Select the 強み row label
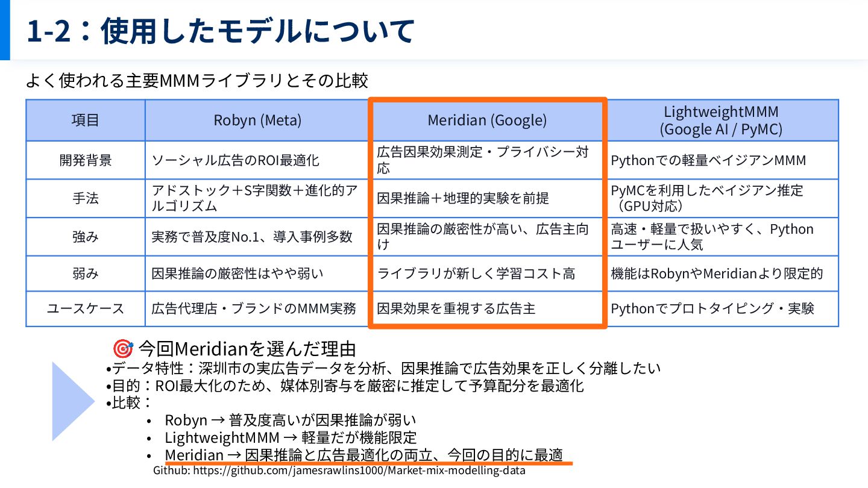Viewport: 868px width, 488px height. pos(86,237)
